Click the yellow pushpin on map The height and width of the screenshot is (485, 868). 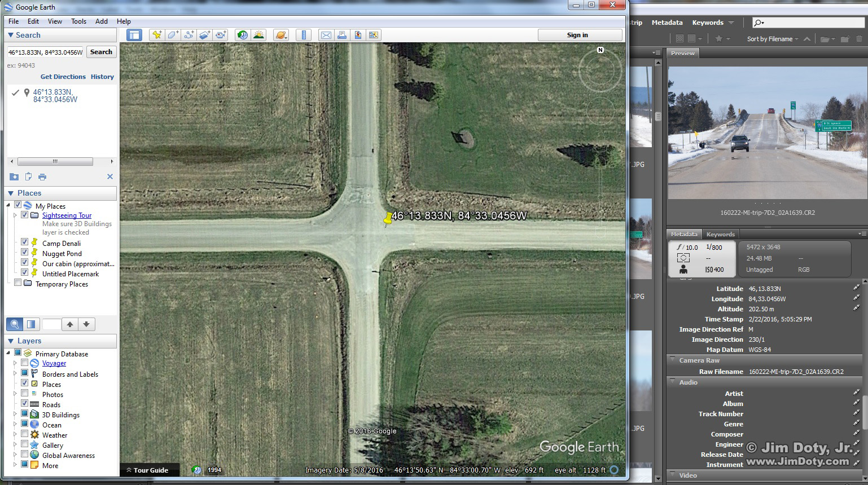pyautogui.click(x=388, y=219)
